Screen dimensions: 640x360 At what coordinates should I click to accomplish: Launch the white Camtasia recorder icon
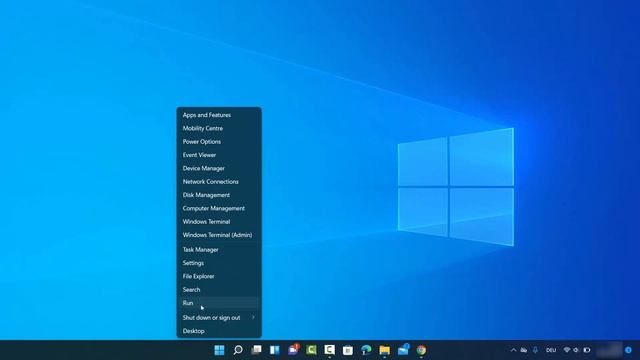330,350
